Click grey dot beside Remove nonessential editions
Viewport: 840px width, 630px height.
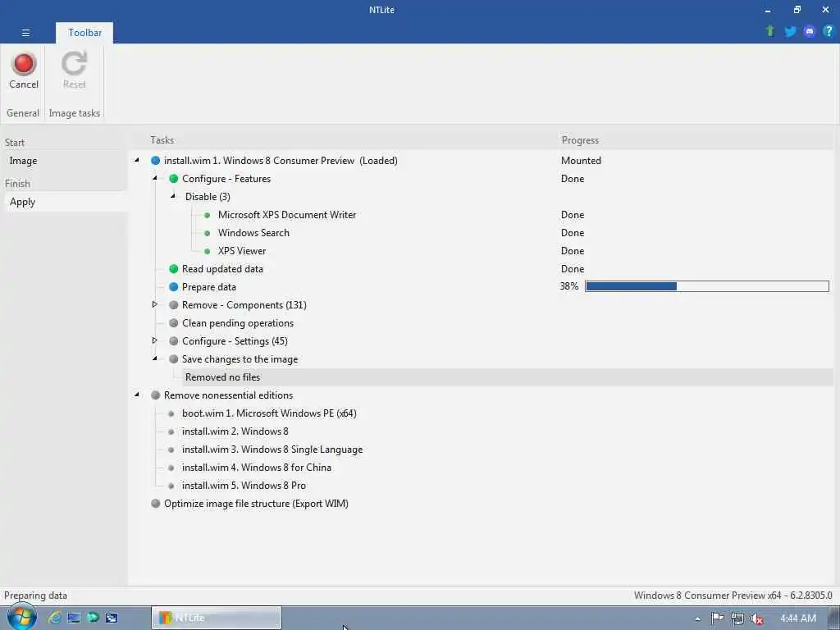(x=155, y=395)
